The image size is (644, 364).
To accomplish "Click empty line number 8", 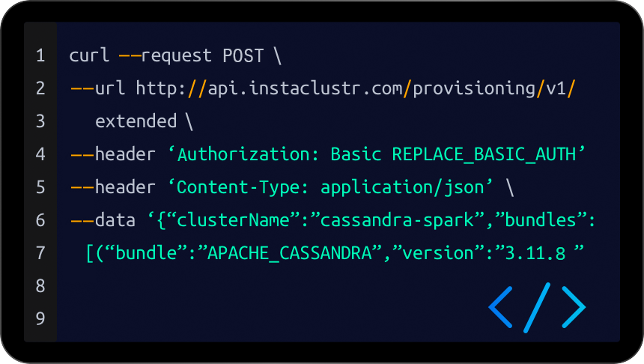I will tap(40, 286).
